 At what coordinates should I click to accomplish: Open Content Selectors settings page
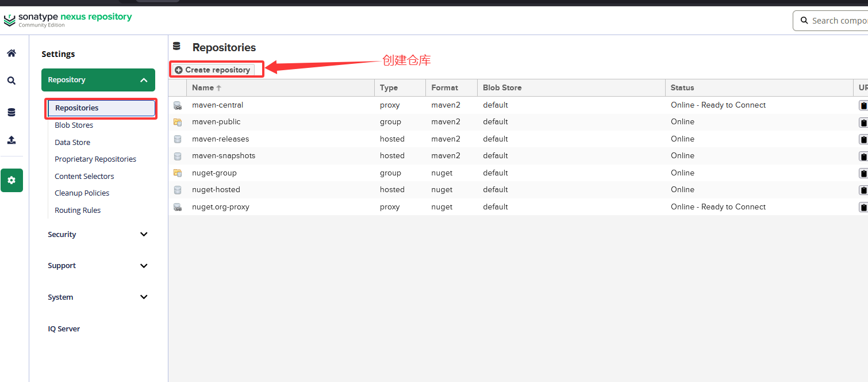click(85, 176)
